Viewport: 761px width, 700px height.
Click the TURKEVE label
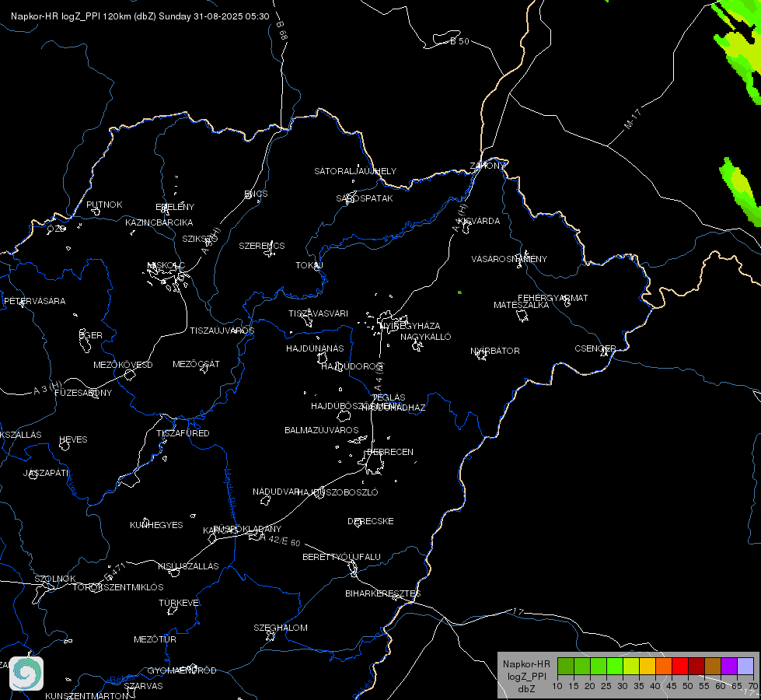180,603
